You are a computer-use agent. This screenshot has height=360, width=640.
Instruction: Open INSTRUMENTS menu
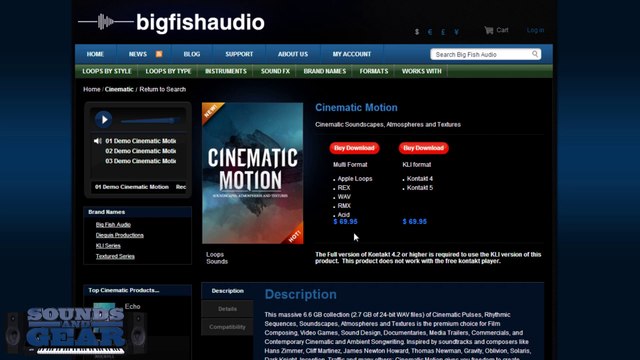(x=226, y=71)
